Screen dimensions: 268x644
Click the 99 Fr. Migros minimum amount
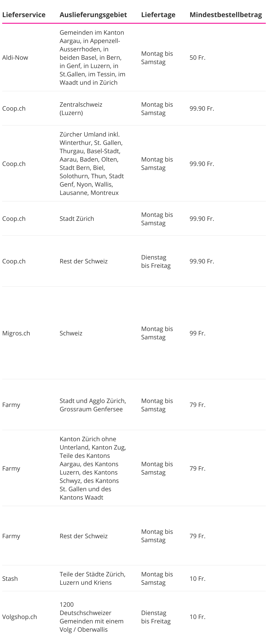[x=197, y=333]
